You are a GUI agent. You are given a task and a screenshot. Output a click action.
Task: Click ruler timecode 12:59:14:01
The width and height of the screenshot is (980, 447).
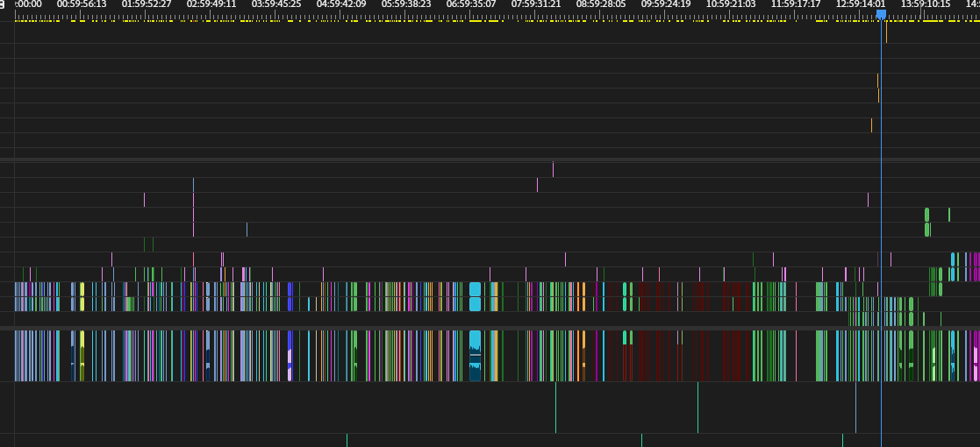(x=861, y=4)
